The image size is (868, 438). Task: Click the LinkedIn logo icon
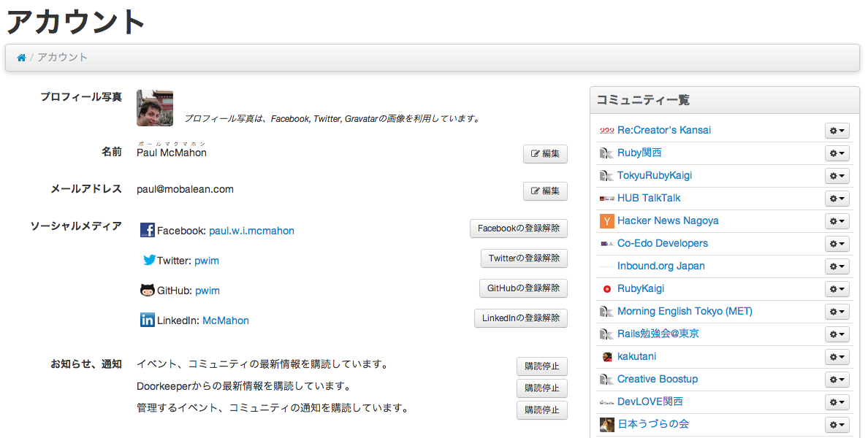point(148,320)
